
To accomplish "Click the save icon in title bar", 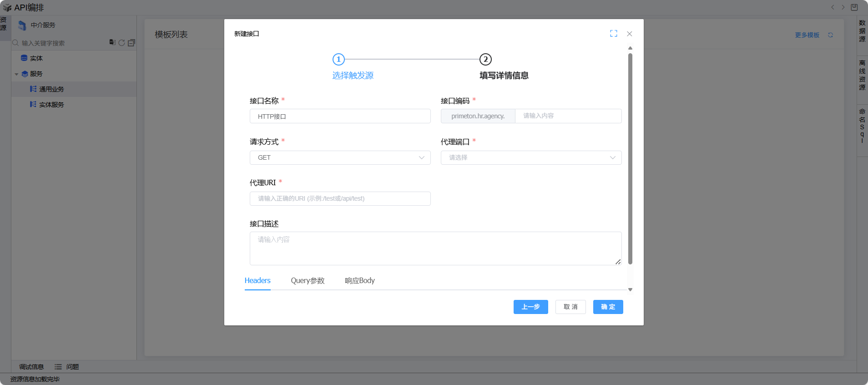I will [x=854, y=7].
